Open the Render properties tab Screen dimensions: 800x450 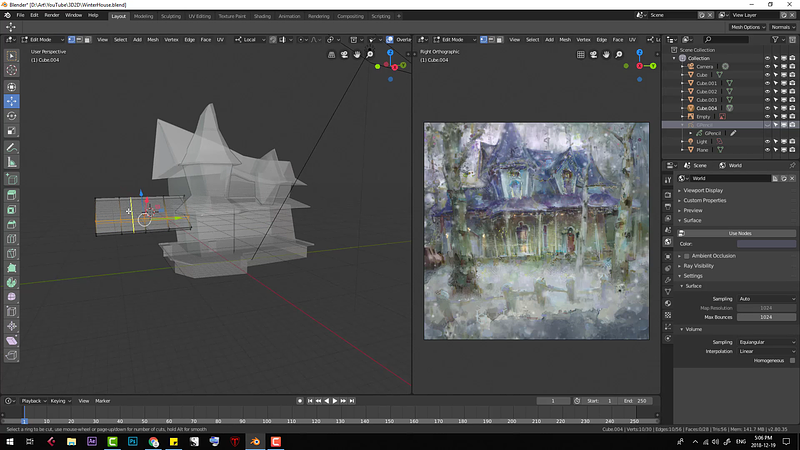668,195
